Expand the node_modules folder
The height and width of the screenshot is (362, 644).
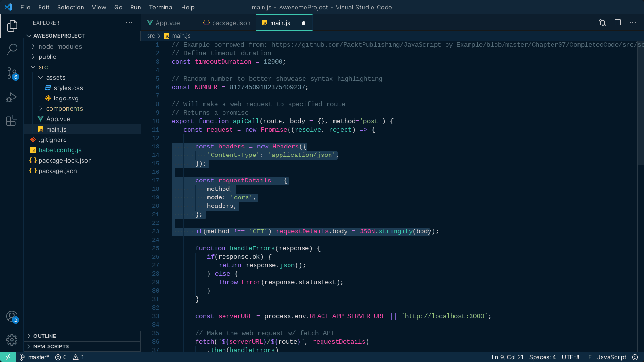tap(82, 46)
